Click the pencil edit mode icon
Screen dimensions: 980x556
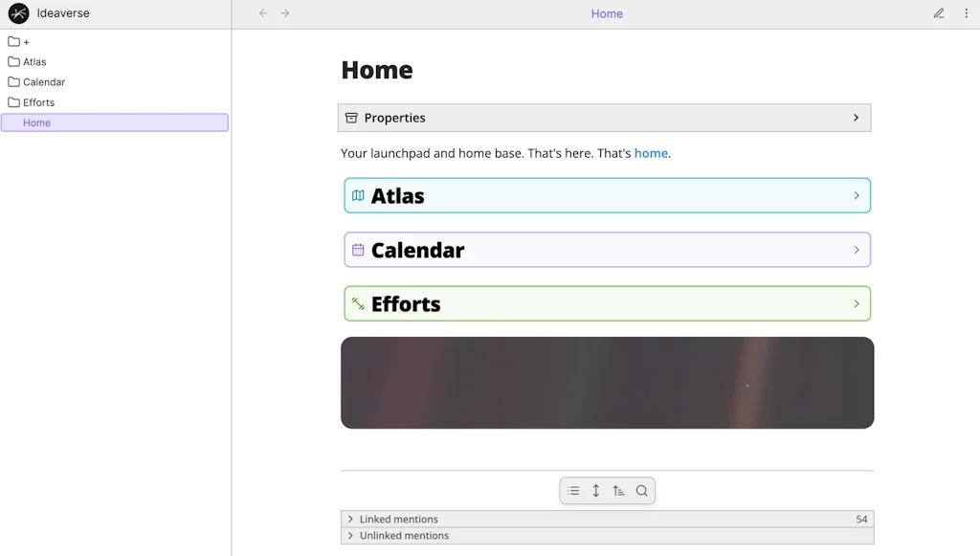939,13
